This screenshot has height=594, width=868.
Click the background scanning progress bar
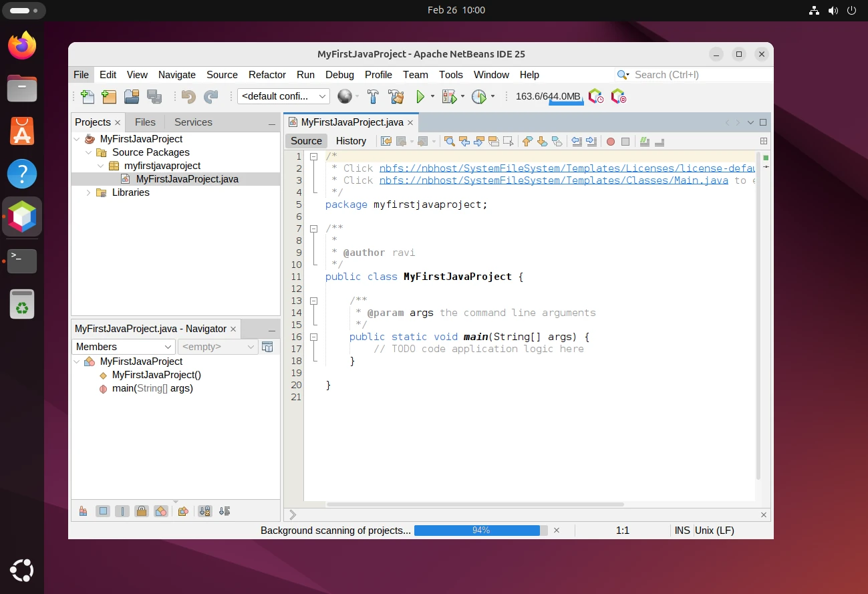(481, 531)
